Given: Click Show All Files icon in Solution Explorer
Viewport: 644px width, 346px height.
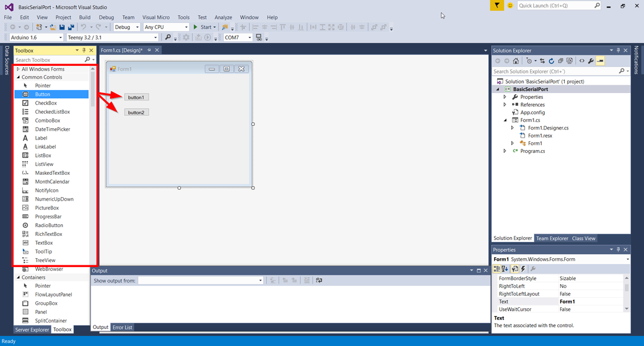Looking at the screenshot, I should [569, 61].
